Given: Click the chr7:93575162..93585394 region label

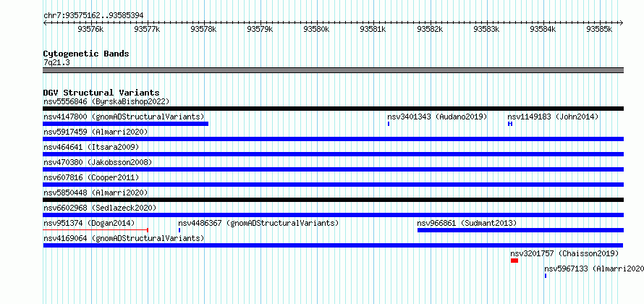Looking at the screenshot, I should (93, 16).
